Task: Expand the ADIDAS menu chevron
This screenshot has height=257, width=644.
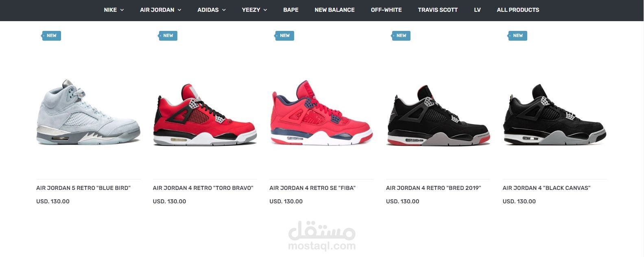Action: click(223, 10)
